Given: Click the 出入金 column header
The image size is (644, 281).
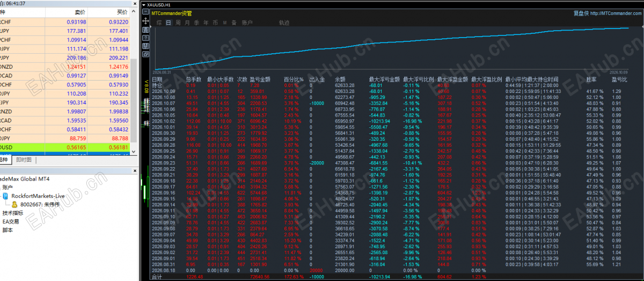Looking at the screenshot, I should [x=317, y=80].
